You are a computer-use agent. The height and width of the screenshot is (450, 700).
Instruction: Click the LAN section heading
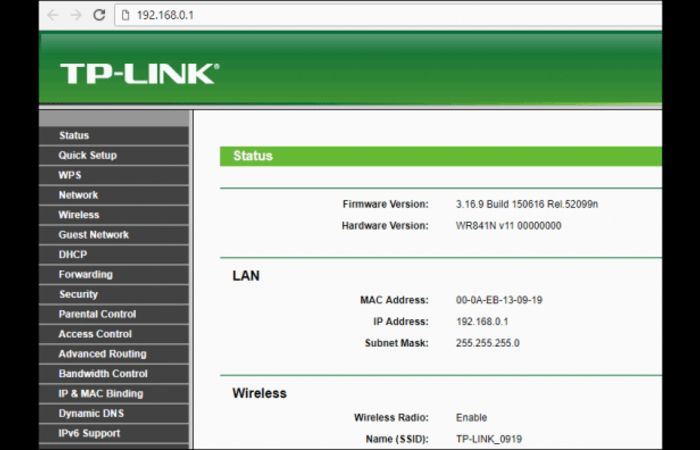(x=246, y=276)
